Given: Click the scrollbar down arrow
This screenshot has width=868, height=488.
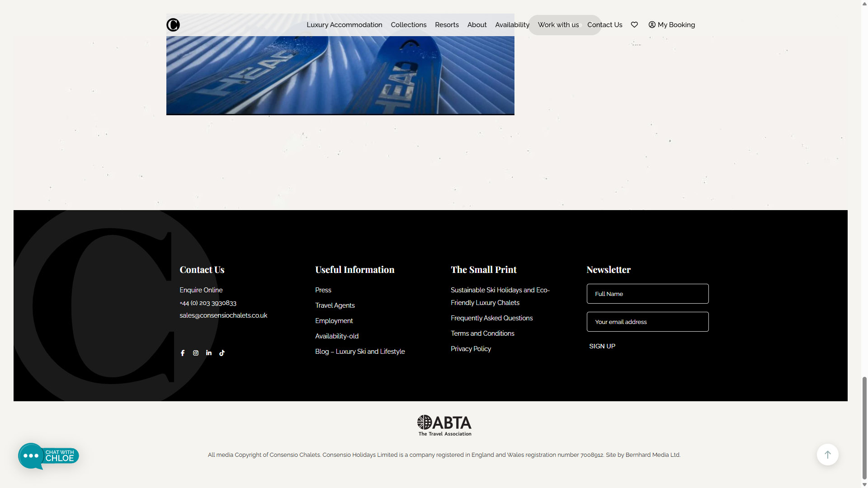Looking at the screenshot, I should [864, 484].
